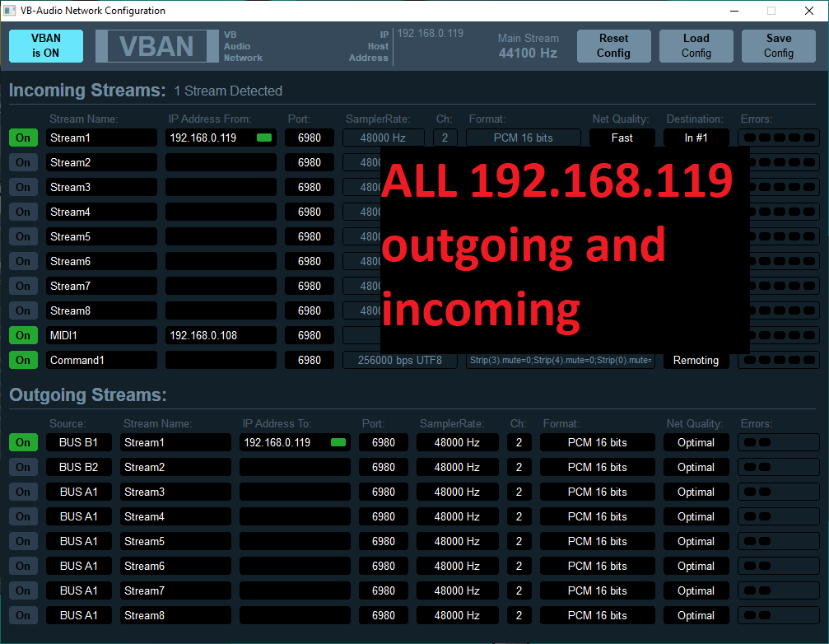Edit outgoing Stream2 name field

coord(175,468)
